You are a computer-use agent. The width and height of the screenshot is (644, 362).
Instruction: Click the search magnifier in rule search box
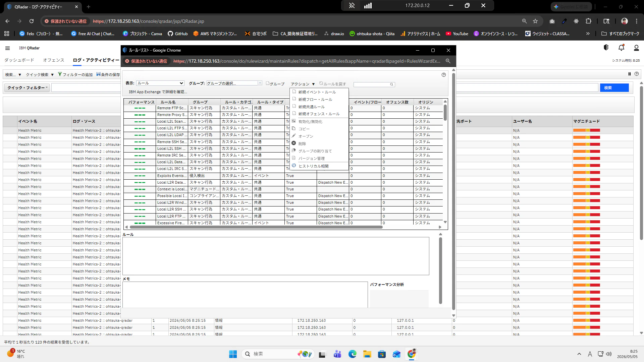[391, 84]
